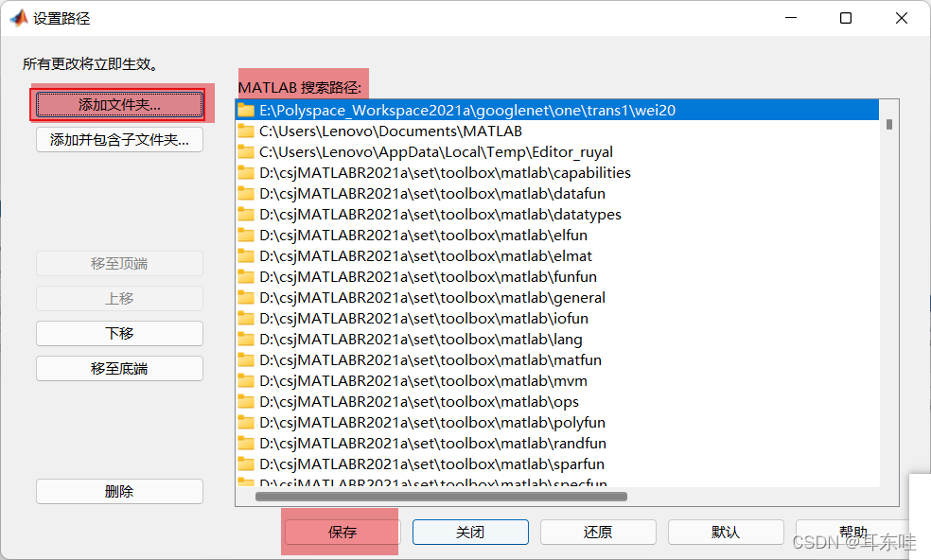Click folder icon of lang path
Screen dimensions: 931x560
[x=246, y=339]
